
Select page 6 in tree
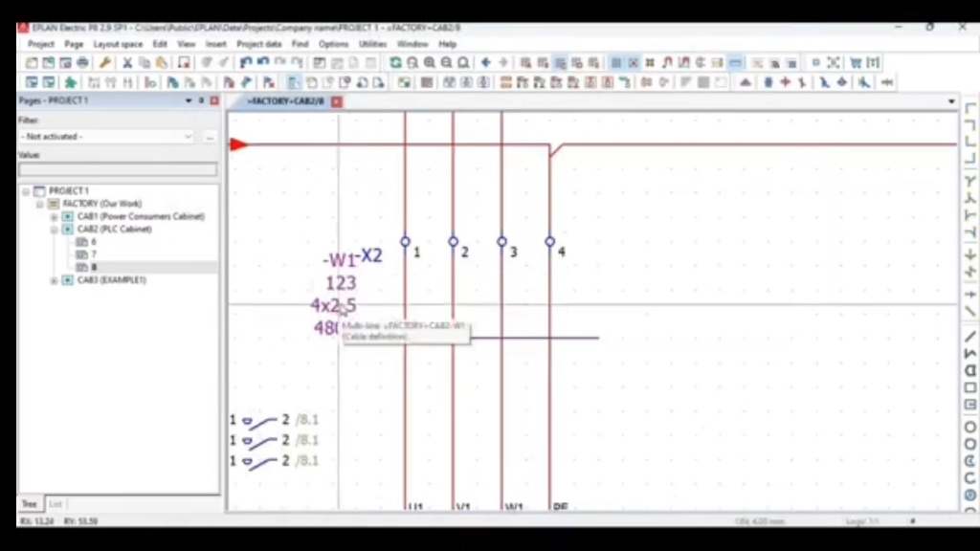pyautogui.click(x=94, y=242)
